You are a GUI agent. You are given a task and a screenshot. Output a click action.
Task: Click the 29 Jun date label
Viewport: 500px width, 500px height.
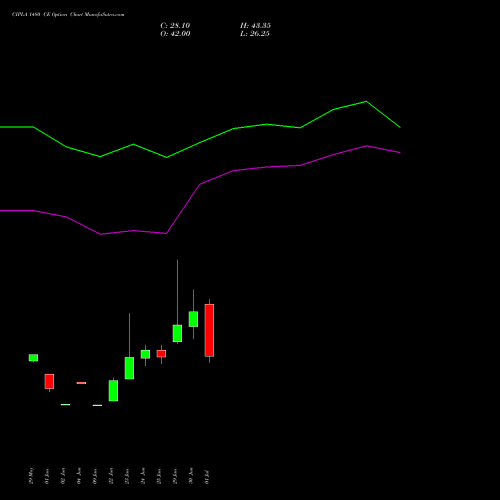[175, 477]
